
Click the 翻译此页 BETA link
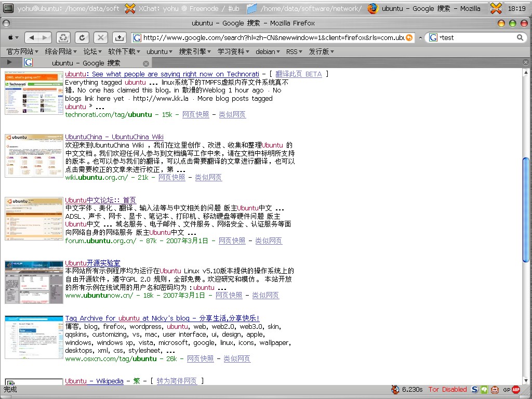299,74
